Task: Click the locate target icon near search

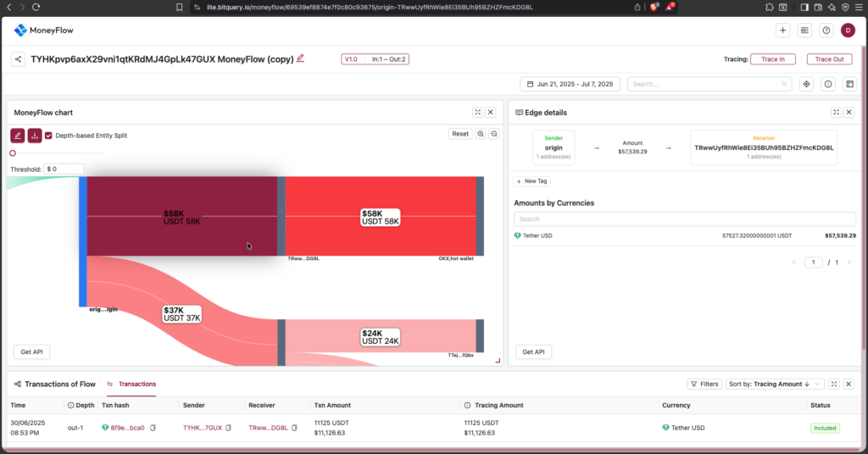Action: click(x=807, y=84)
